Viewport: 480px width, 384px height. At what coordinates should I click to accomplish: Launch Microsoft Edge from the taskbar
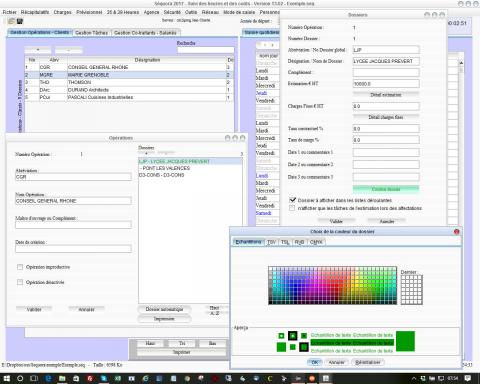[48, 378]
